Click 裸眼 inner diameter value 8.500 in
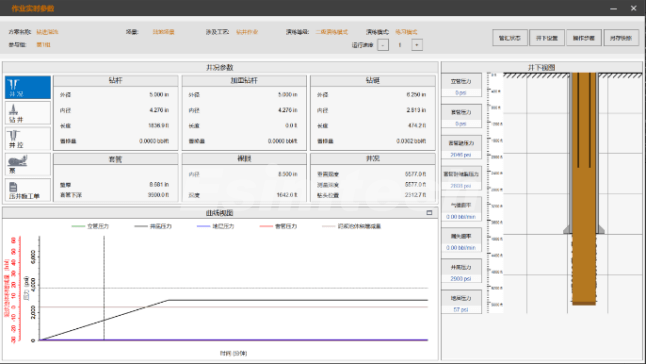This screenshot has width=646, height=364. [x=288, y=174]
